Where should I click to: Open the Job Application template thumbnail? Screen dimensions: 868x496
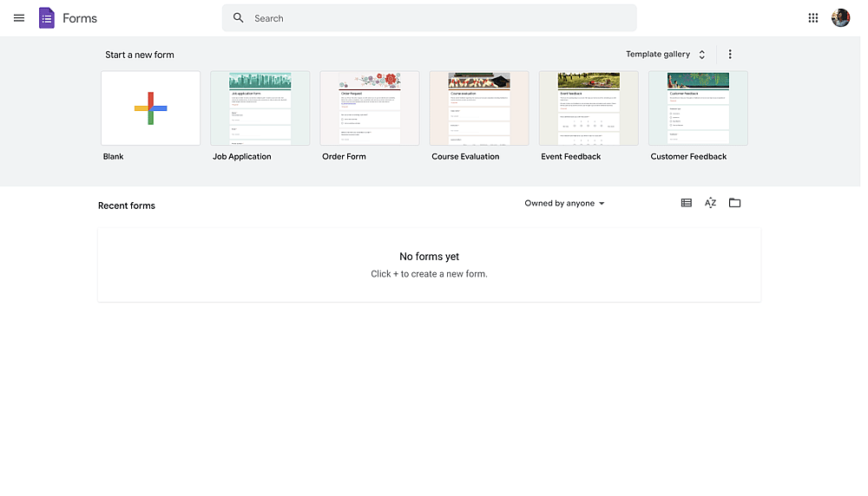(x=262, y=109)
